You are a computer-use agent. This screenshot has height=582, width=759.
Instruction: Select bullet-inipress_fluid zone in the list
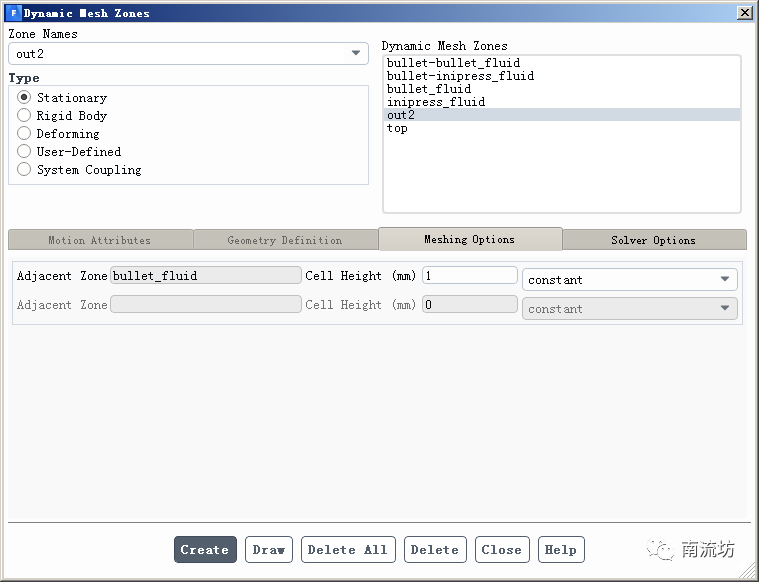pos(460,76)
